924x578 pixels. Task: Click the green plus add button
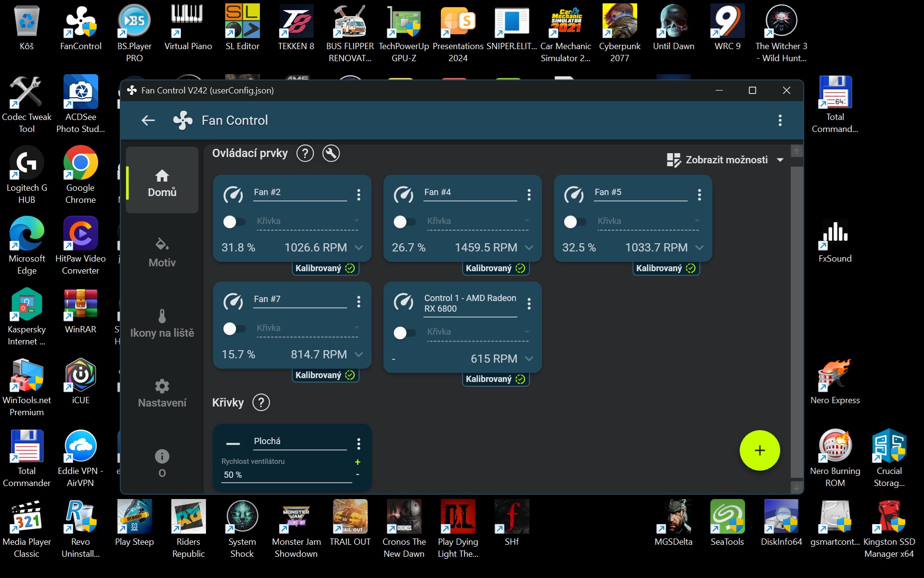[x=759, y=450]
